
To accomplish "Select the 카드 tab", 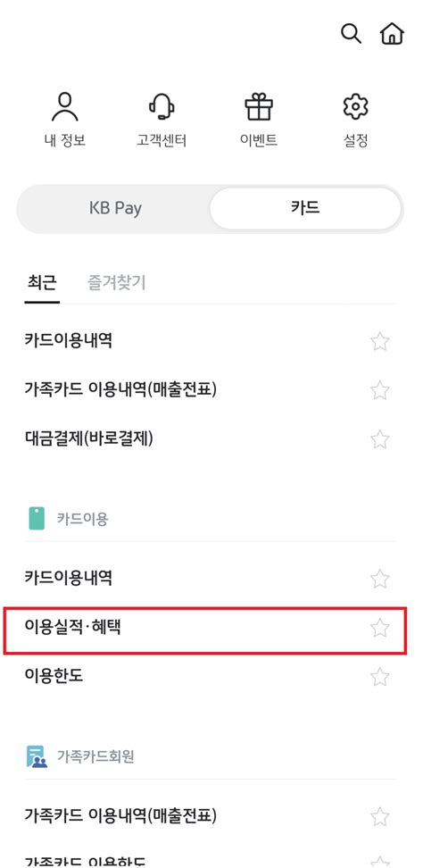I will (x=305, y=208).
